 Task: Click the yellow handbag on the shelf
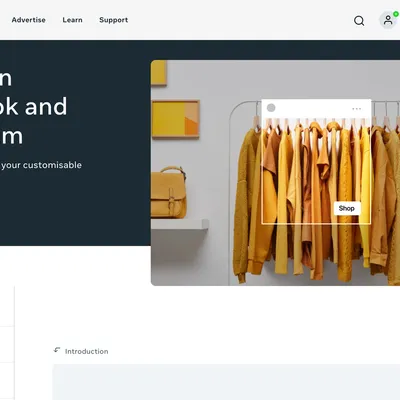(x=168, y=193)
